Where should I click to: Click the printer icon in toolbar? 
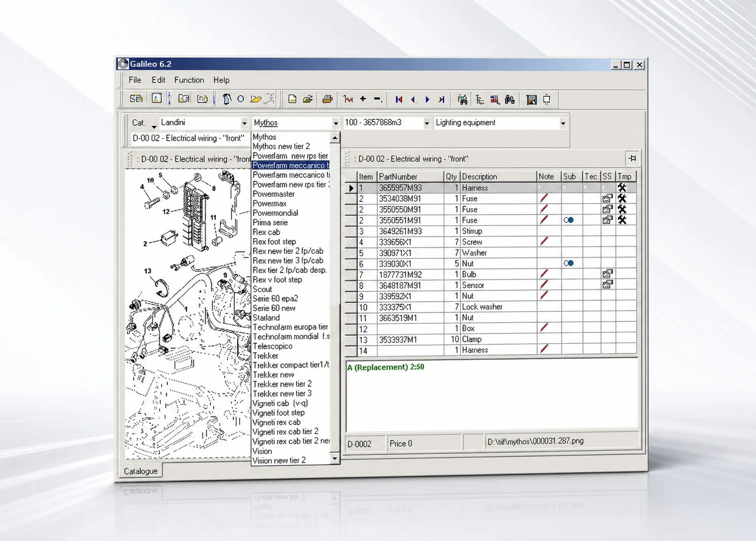[x=327, y=99]
